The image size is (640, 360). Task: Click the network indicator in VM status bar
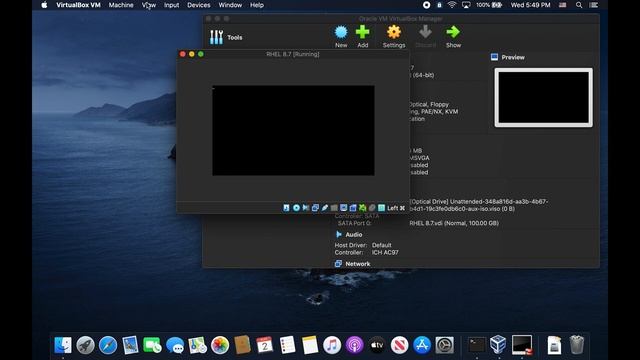pos(315,208)
